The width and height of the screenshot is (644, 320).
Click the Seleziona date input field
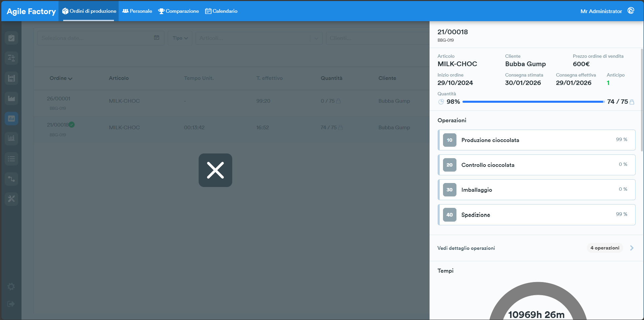click(101, 38)
